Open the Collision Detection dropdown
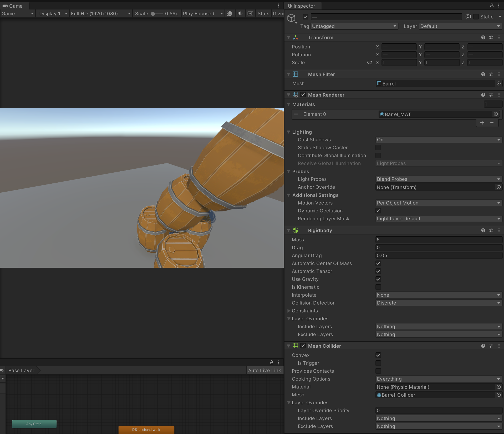 pyautogui.click(x=439, y=303)
